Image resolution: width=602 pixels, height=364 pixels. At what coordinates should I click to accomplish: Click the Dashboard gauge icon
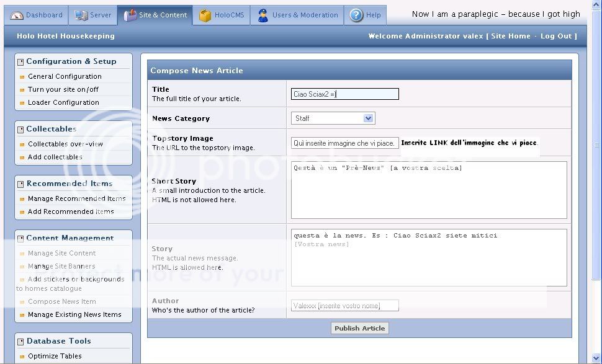17,15
